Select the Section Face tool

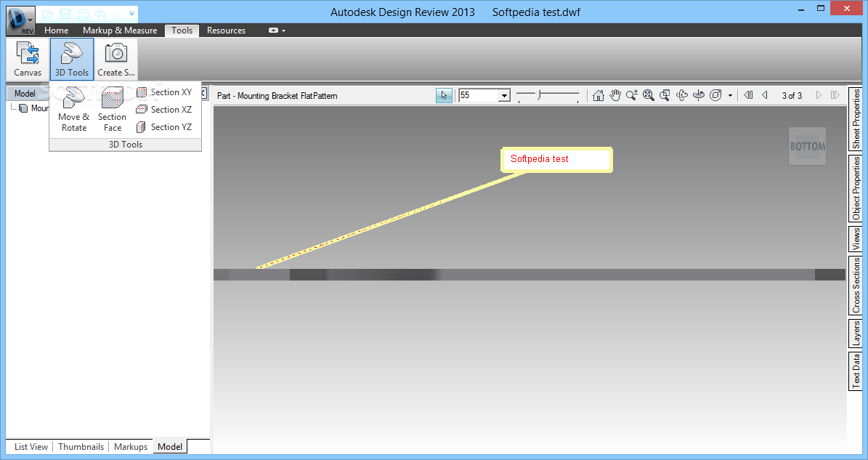[113, 110]
